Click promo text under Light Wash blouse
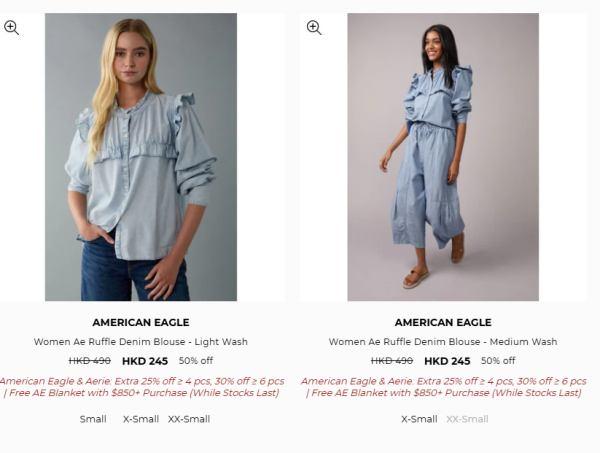600x453 pixels. point(142,387)
